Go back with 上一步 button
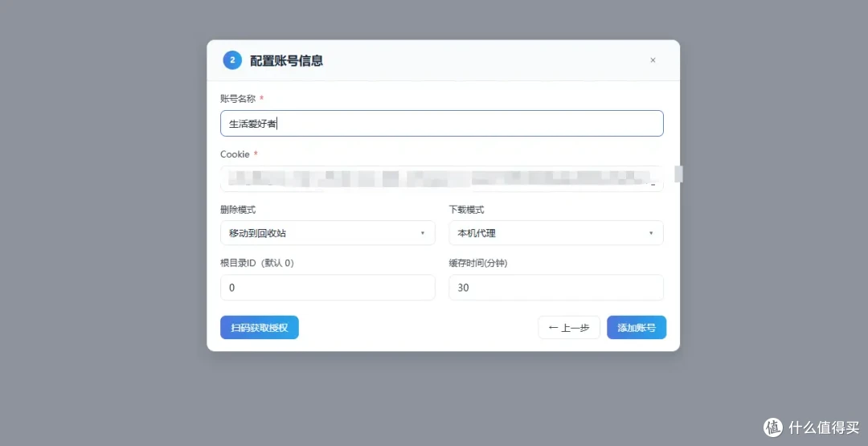868x446 pixels. tap(569, 328)
